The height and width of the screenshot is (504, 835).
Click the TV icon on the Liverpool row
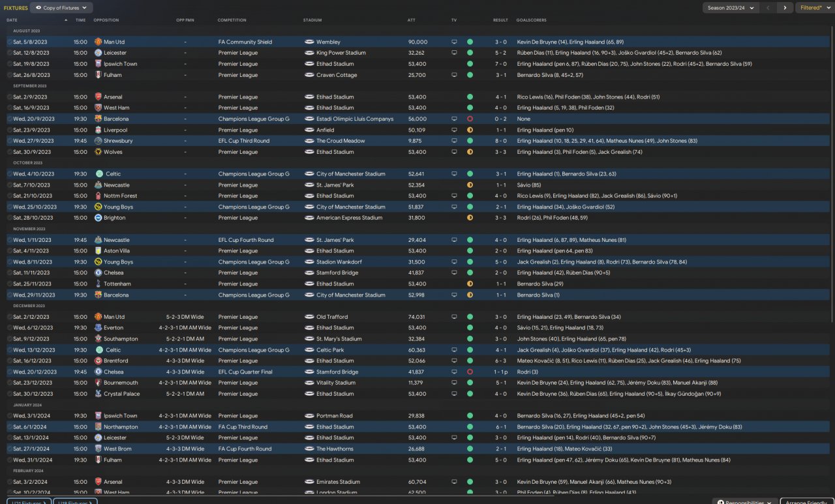[455, 130]
